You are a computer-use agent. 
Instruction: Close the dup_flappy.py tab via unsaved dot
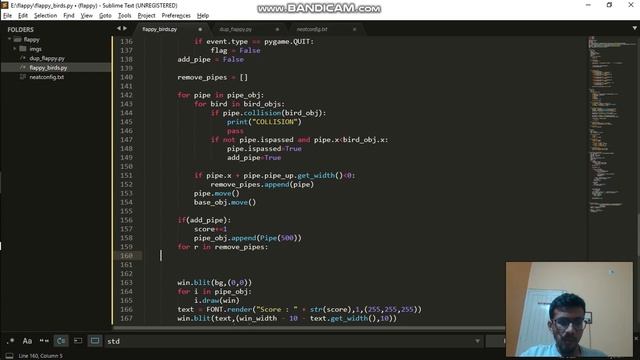277,29
